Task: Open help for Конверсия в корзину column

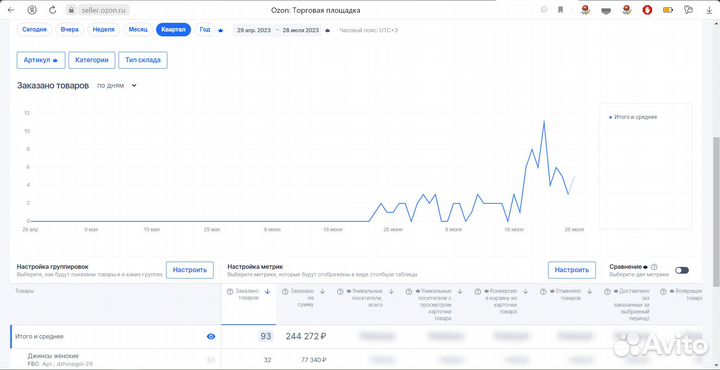Action: click(x=479, y=291)
